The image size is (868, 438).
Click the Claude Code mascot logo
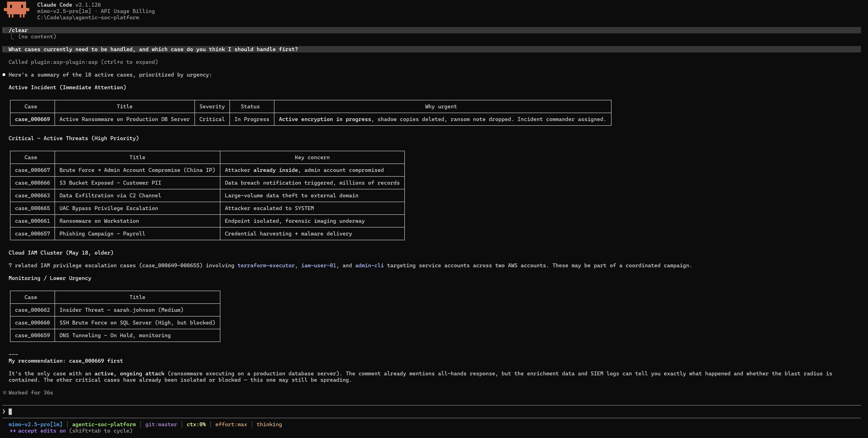click(17, 10)
